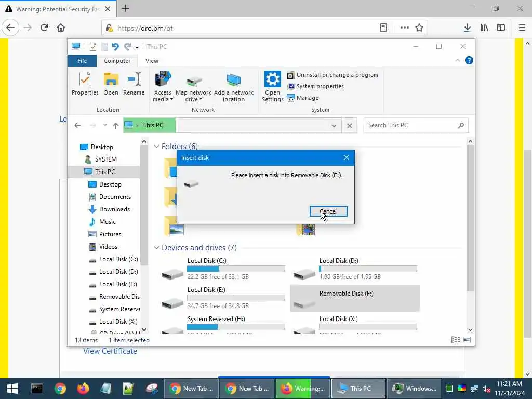Close the Insert disk dialog
532x399 pixels.
(346, 158)
